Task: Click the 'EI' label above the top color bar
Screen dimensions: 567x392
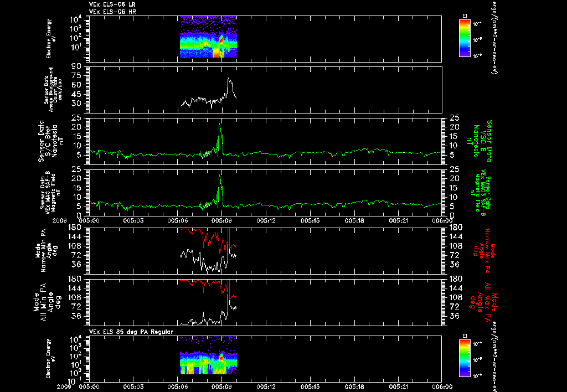Action: [x=465, y=16]
